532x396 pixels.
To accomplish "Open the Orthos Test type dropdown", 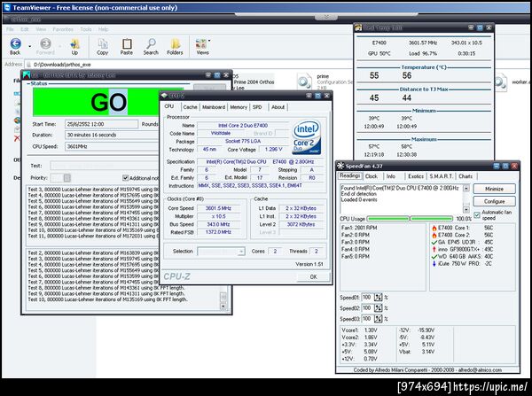I will [x=104, y=166].
